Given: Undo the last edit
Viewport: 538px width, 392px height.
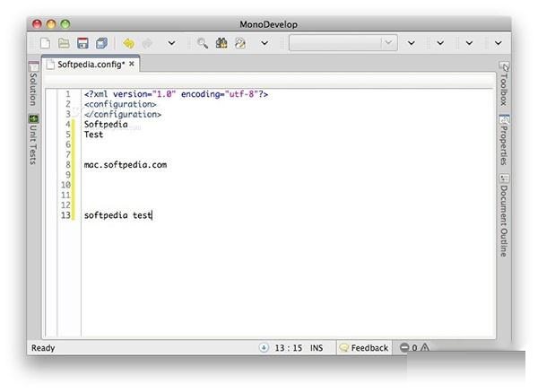Looking at the screenshot, I should click(x=128, y=44).
